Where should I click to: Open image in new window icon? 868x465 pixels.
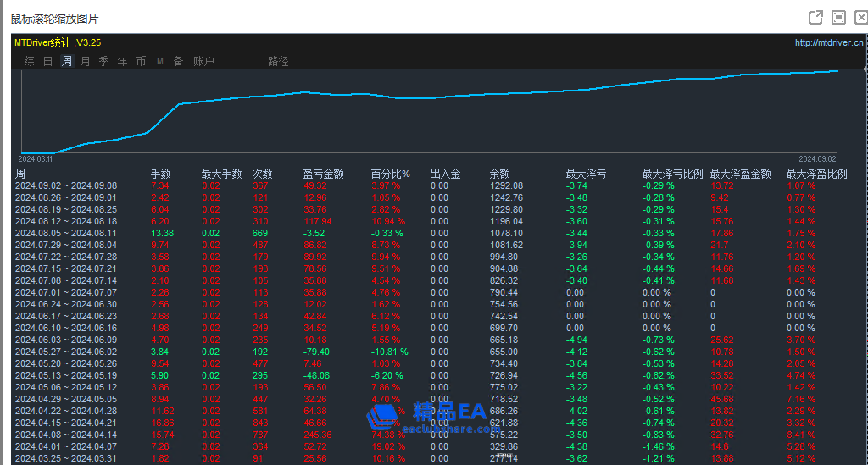point(816,17)
